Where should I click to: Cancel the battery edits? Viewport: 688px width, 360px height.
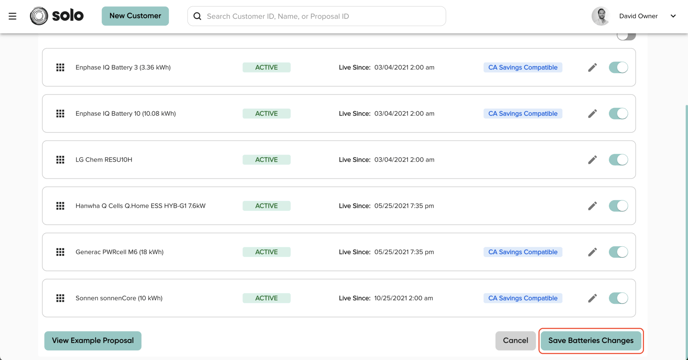(516, 341)
